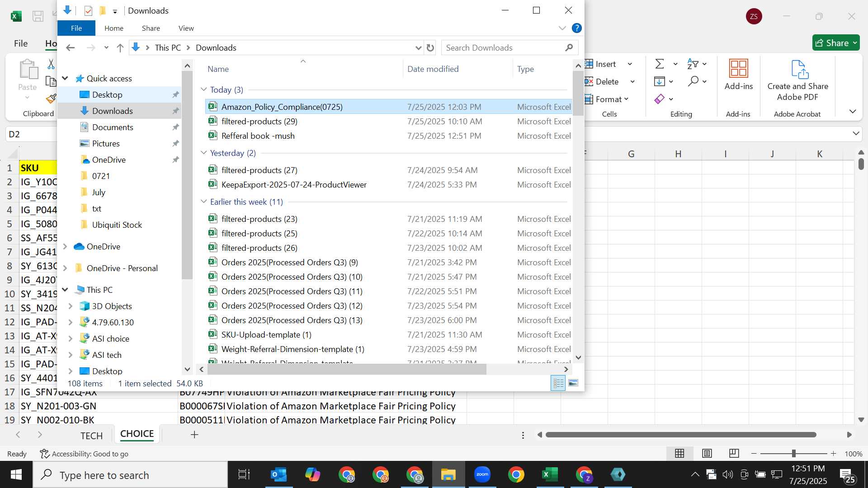Open Task View on the taskbar

click(x=244, y=475)
